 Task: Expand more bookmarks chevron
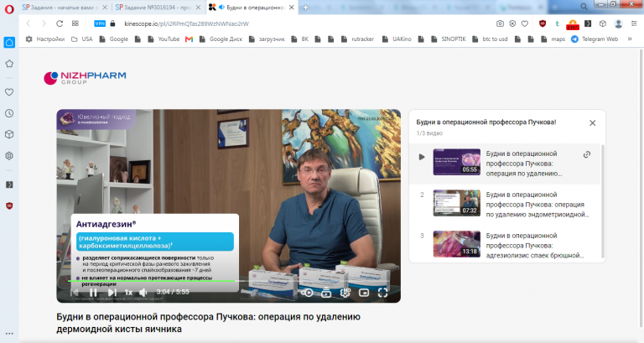tap(630, 39)
